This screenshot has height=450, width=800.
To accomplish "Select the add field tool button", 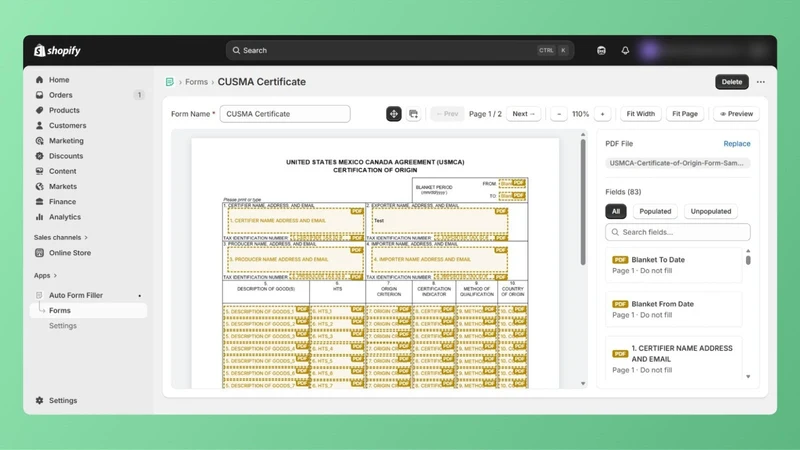I will tap(413, 114).
